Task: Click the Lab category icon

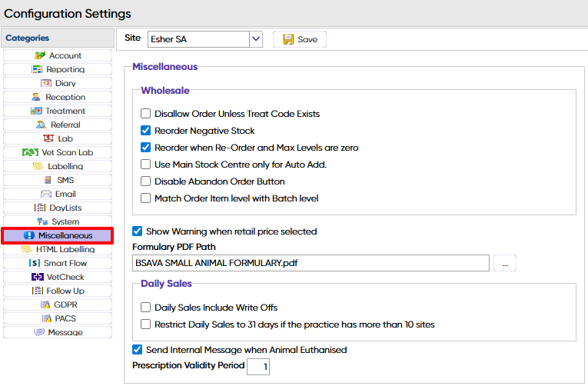Action: click(48, 138)
